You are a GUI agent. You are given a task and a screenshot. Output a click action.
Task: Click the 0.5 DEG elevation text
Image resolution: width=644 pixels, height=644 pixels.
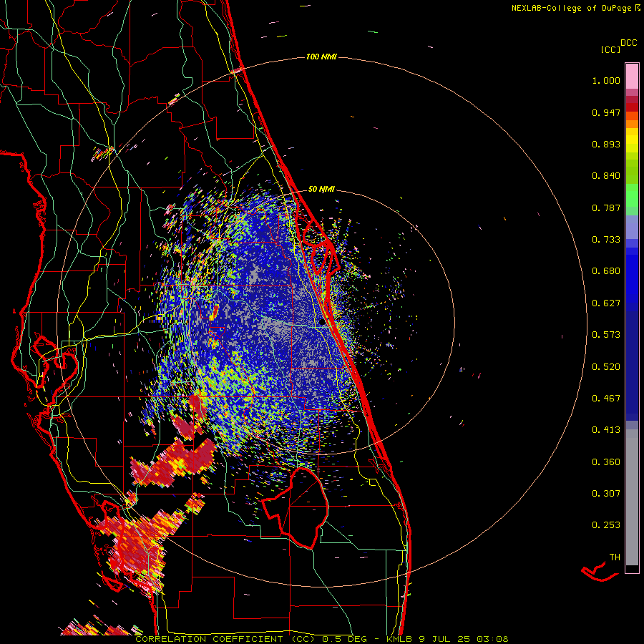click(x=345, y=639)
